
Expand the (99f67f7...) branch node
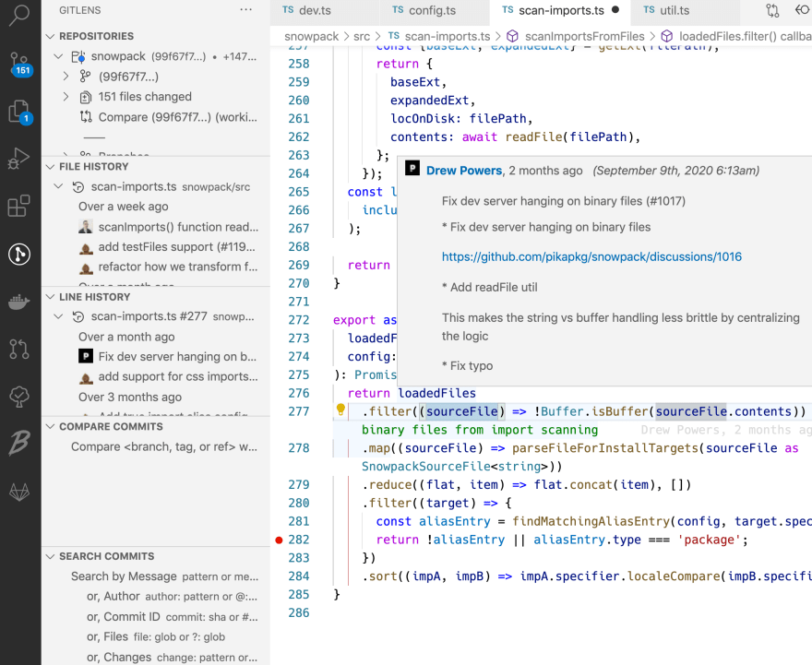click(x=66, y=77)
